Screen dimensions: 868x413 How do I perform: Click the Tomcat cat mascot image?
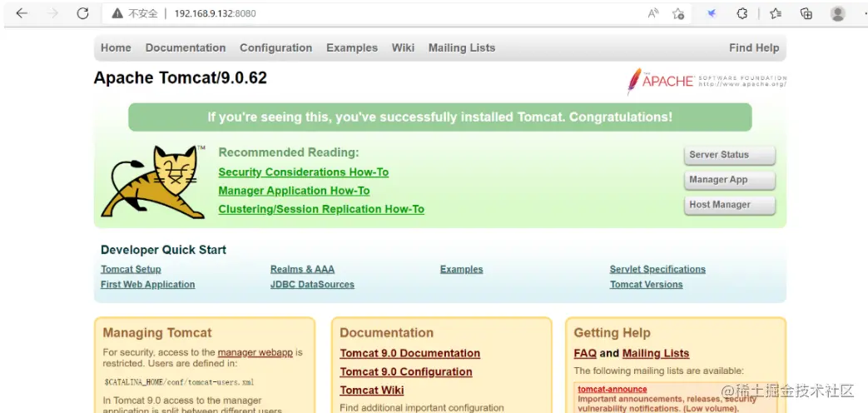pos(153,182)
